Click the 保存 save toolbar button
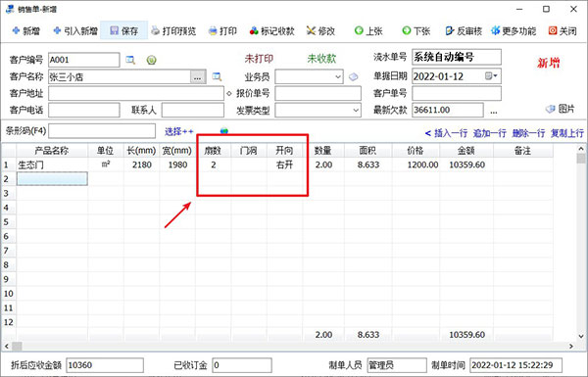The width and height of the screenshot is (588, 377). pos(124,30)
